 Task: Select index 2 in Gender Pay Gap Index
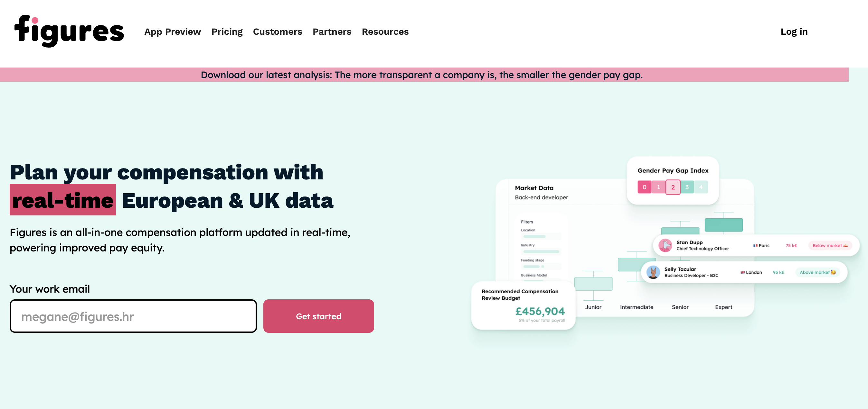point(673,187)
